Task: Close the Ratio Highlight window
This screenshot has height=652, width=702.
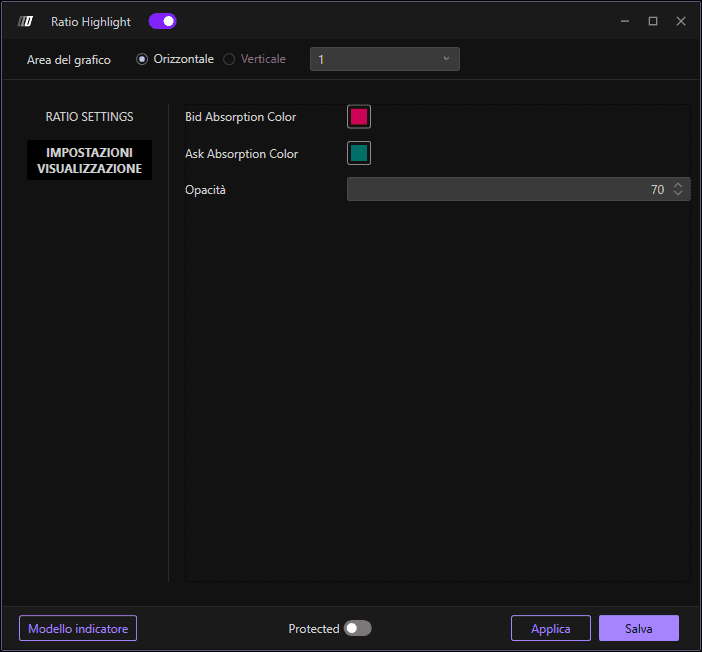Action: point(681,21)
